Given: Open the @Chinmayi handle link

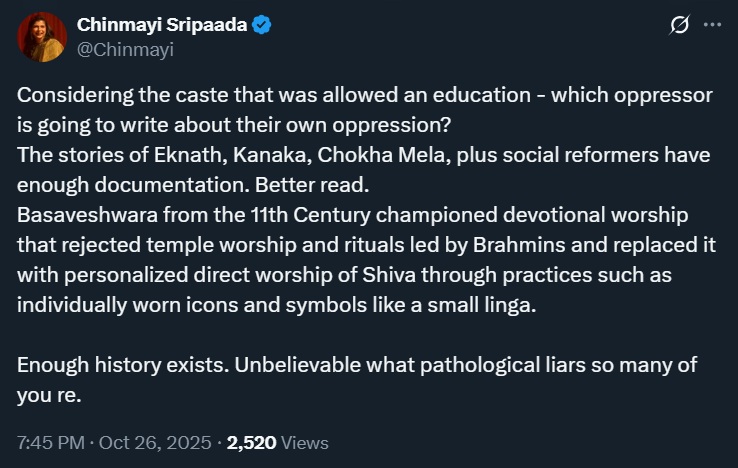Looking at the screenshot, I should [125, 48].
